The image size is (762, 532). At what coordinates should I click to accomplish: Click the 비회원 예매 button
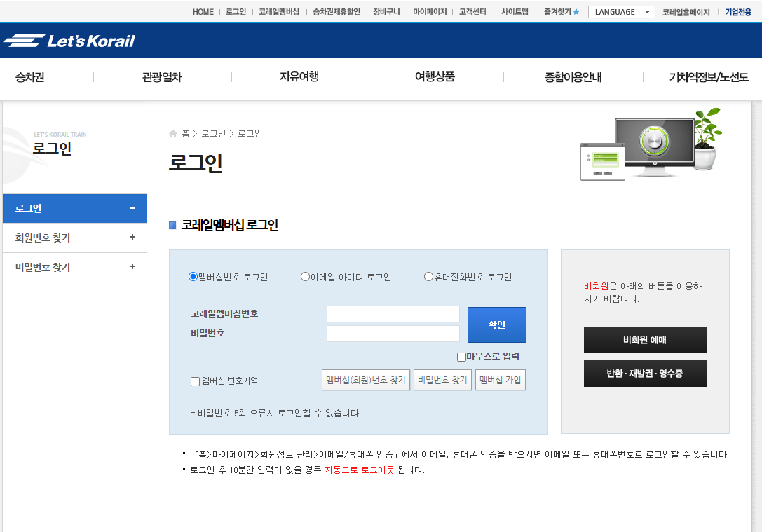[645, 339]
